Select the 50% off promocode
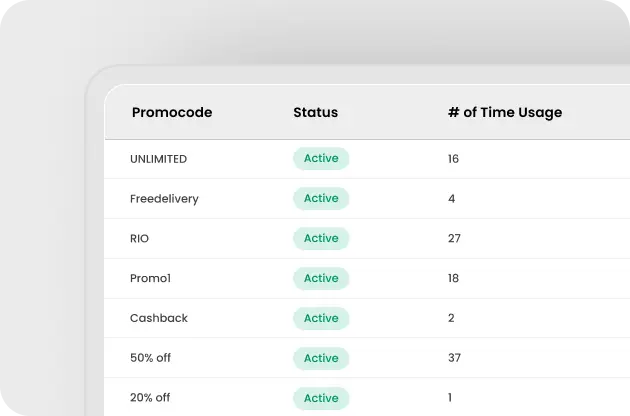 [150, 358]
